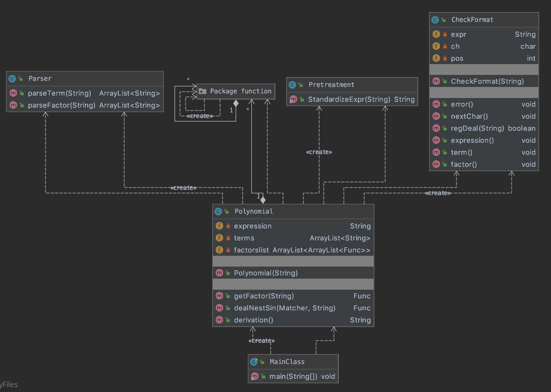The height and width of the screenshot is (392, 551).
Task: Click the nextChar() method name
Action: [x=469, y=116]
